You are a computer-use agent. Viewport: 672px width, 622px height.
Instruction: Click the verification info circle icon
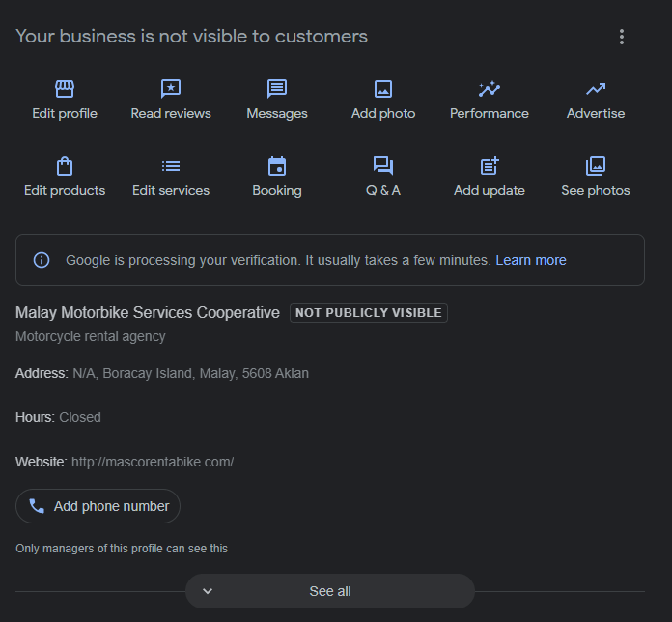42,260
